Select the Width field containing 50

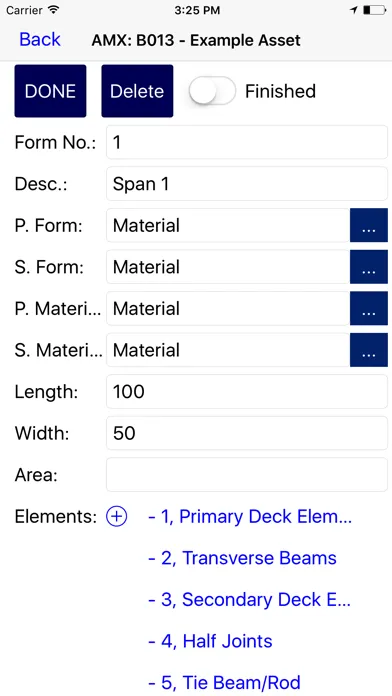coord(247,433)
